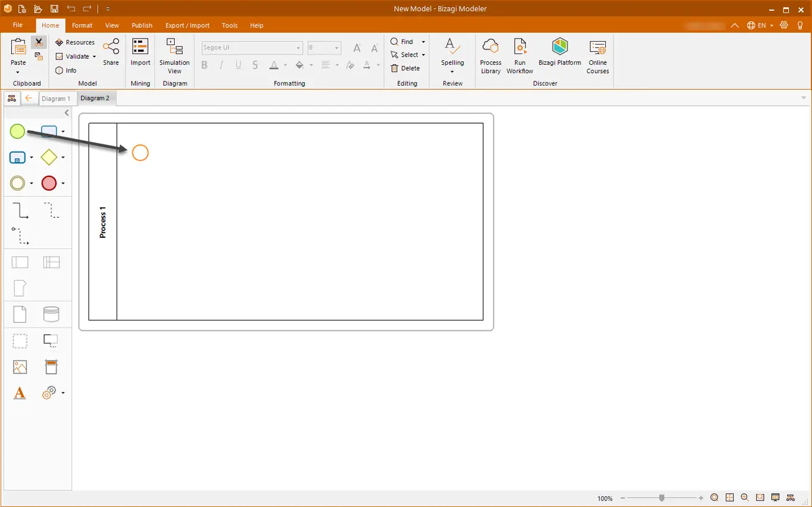Image resolution: width=812 pixels, height=507 pixels.
Task: Select the Group dashed-rectangle shape
Action: pyautogui.click(x=20, y=341)
